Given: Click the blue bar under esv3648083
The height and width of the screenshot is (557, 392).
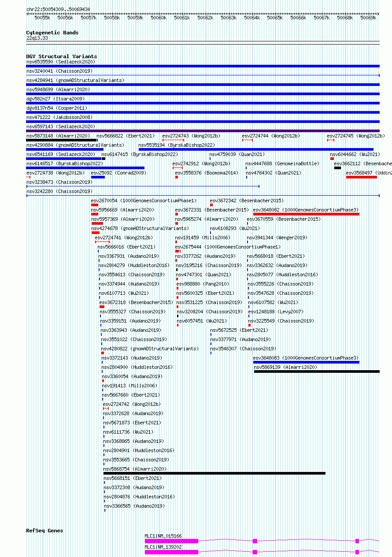Looking at the screenshot, I should click(306, 362).
